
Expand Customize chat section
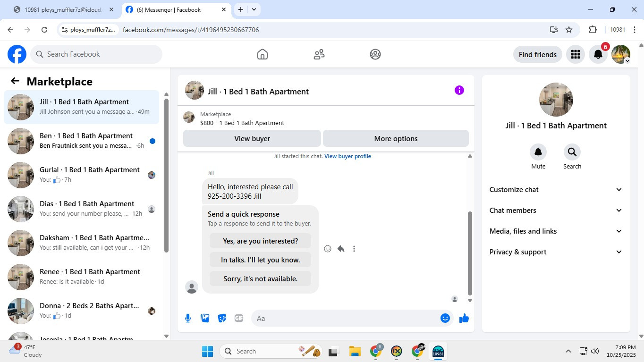pyautogui.click(x=556, y=190)
